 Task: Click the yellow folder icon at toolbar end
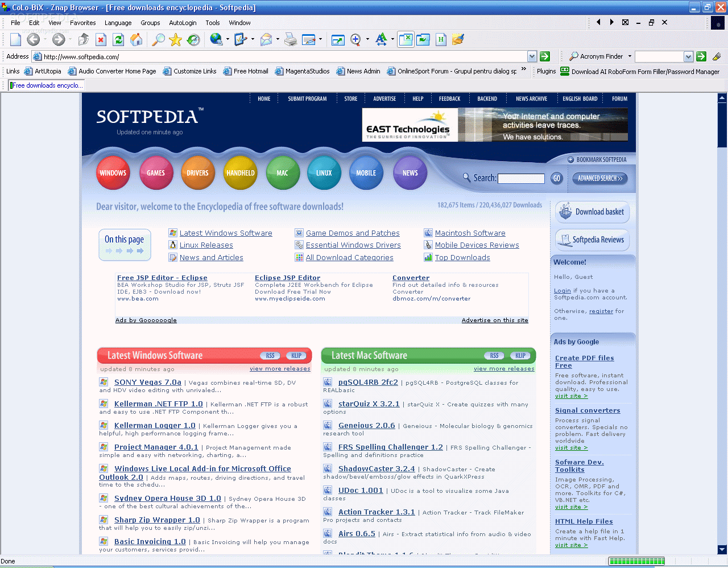click(x=458, y=39)
